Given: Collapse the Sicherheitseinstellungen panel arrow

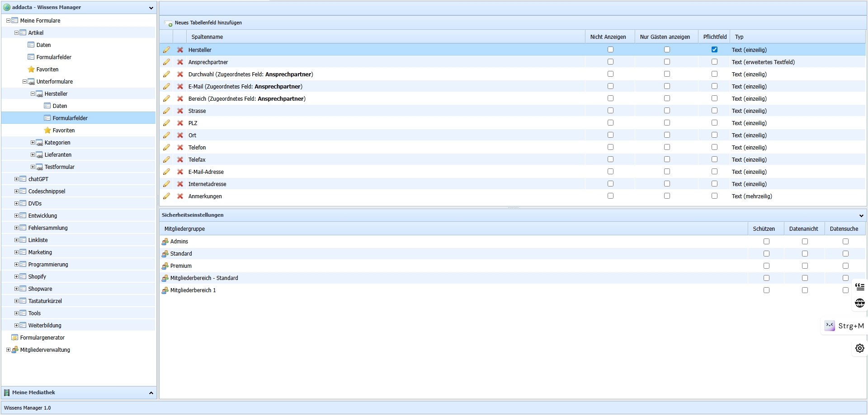Looking at the screenshot, I should pos(861,215).
